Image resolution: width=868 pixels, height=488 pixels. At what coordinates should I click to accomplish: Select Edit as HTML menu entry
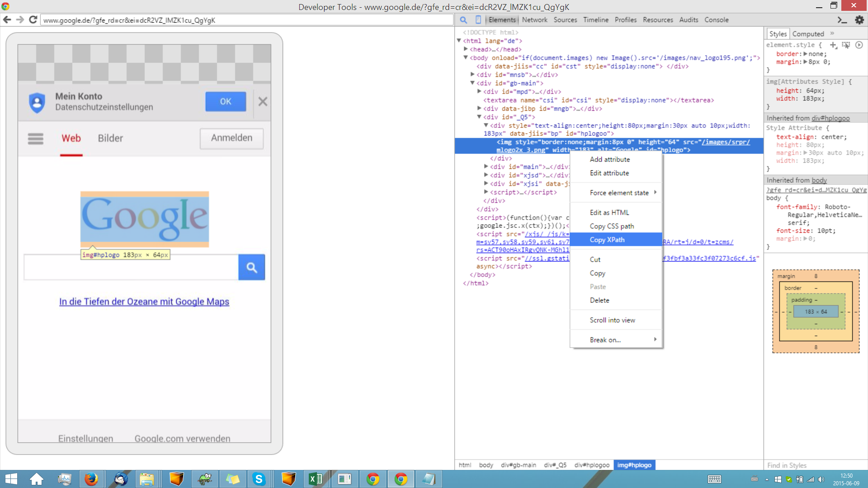click(616, 213)
